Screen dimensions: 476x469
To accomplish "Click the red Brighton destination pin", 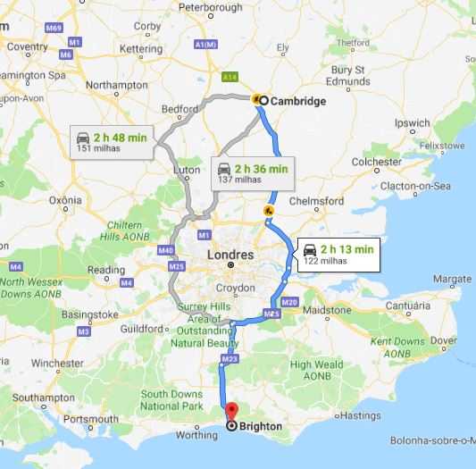I will 232,411.
